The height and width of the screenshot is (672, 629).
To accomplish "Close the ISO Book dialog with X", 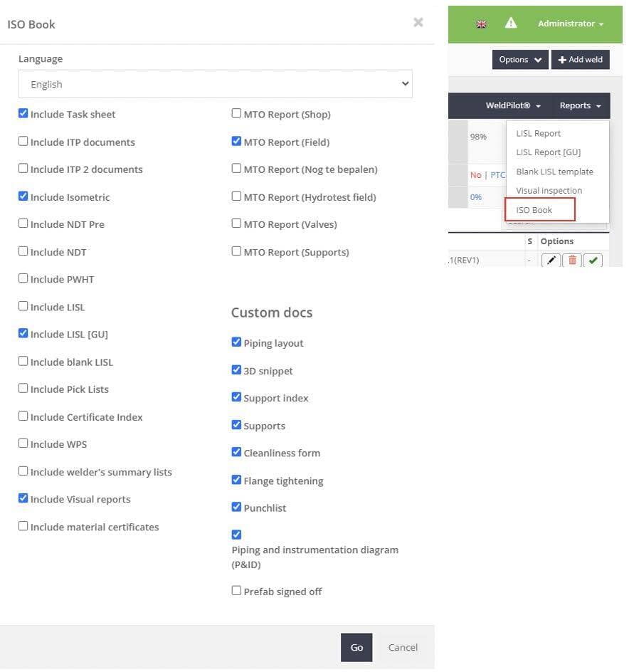I will tap(418, 22).
